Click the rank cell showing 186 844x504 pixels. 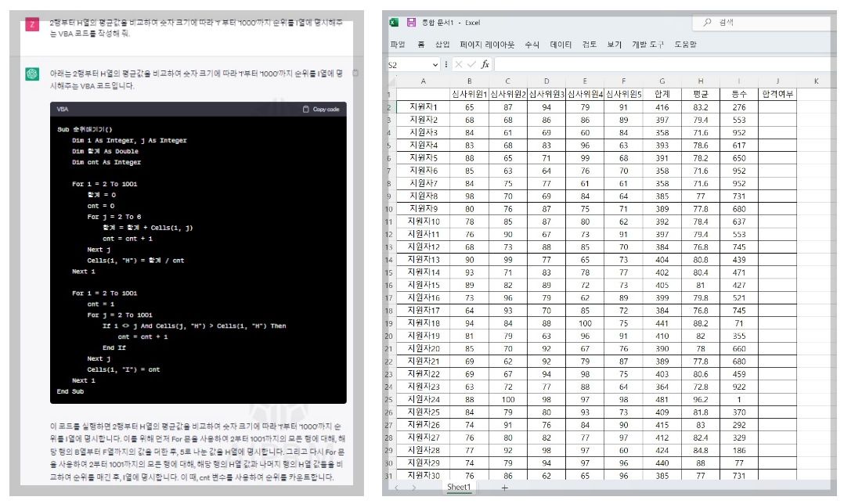pos(739,450)
